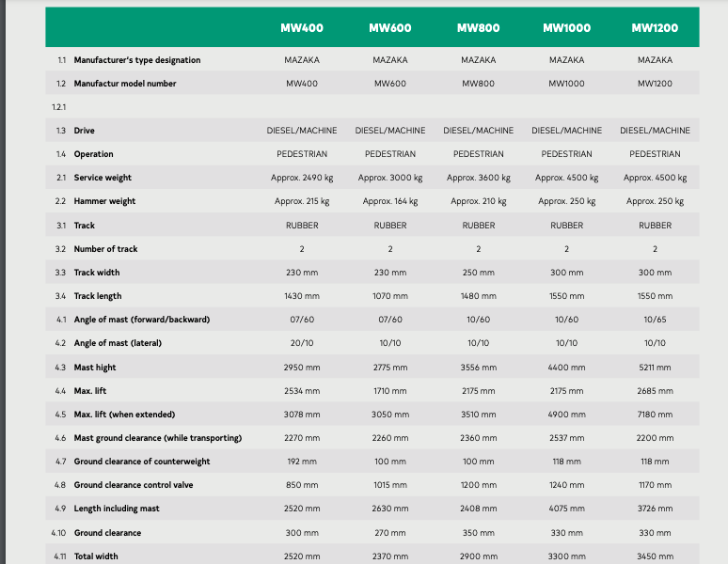
Task: Click the '10/65' mast angle value
Action: point(655,320)
